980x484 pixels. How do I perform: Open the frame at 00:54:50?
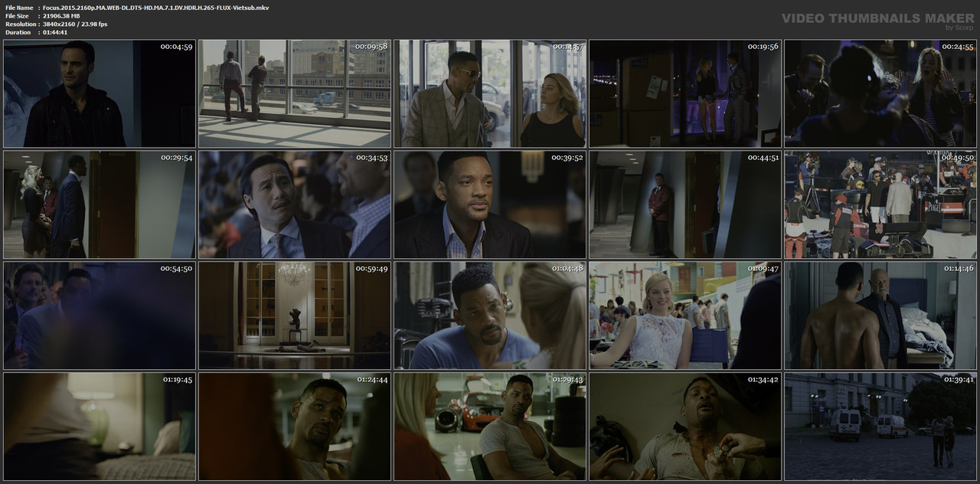click(x=100, y=316)
